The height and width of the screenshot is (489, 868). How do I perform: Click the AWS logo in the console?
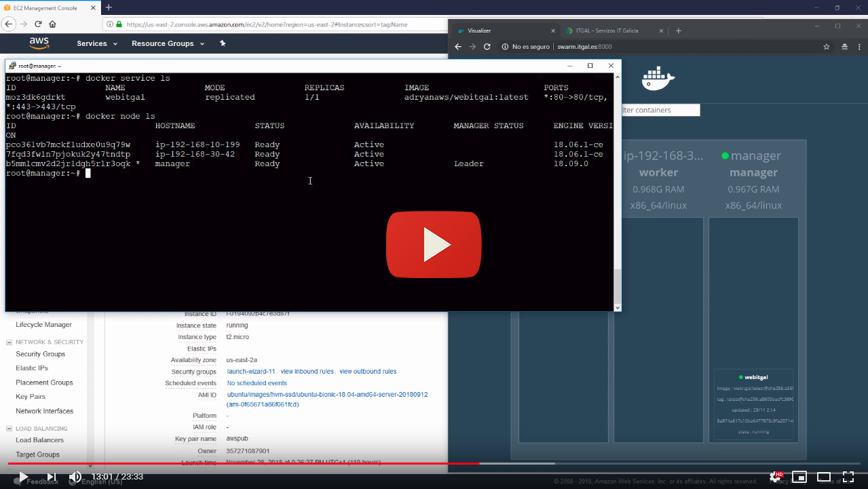pos(39,43)
